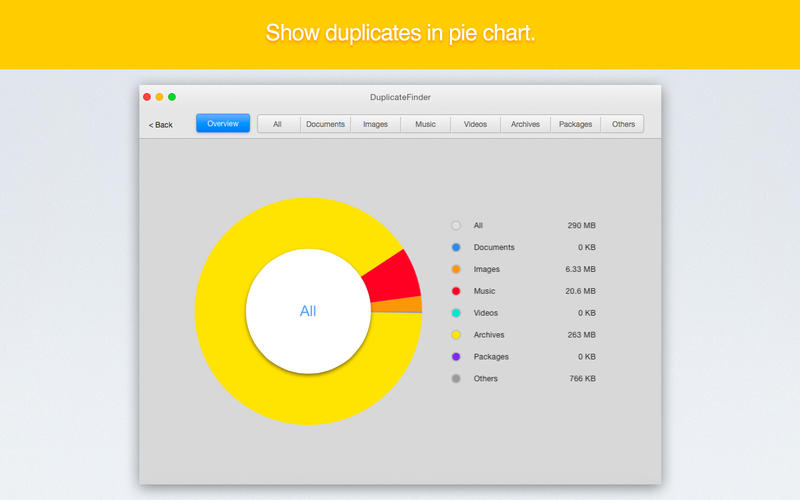This screenshot has width=800, height=500.
Task: Click the Documents legend label
Action: 494,247
